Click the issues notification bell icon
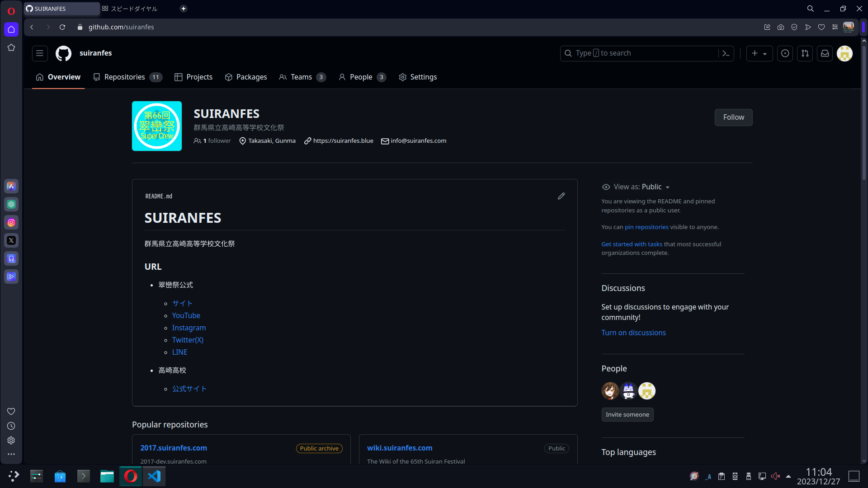868x488 pixels. [785, 53]
